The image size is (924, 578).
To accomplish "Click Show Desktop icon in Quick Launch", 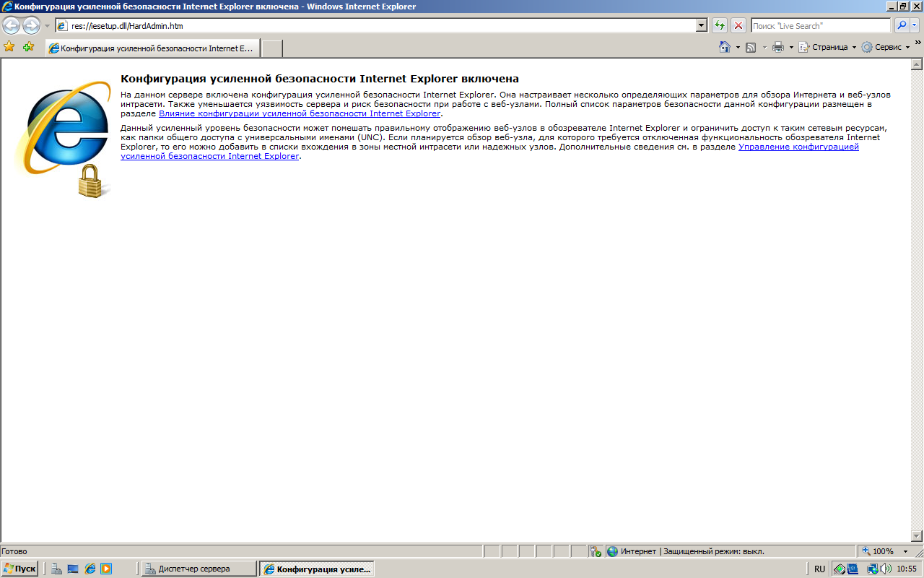I will pyautogui.click(x=73, y=569).
